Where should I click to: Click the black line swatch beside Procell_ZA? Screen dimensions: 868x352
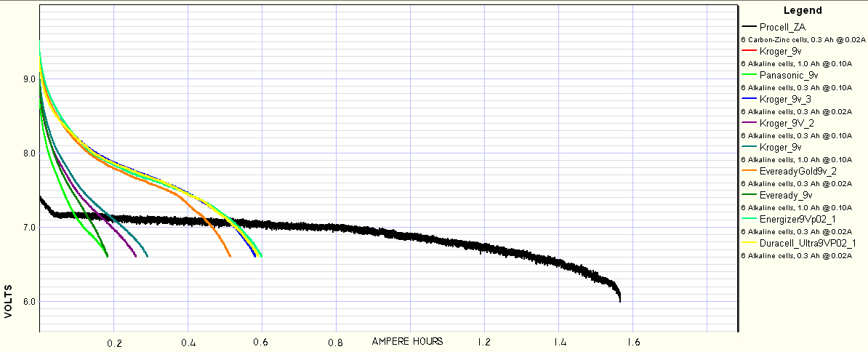pyautogui.click(x=748, y=27)
